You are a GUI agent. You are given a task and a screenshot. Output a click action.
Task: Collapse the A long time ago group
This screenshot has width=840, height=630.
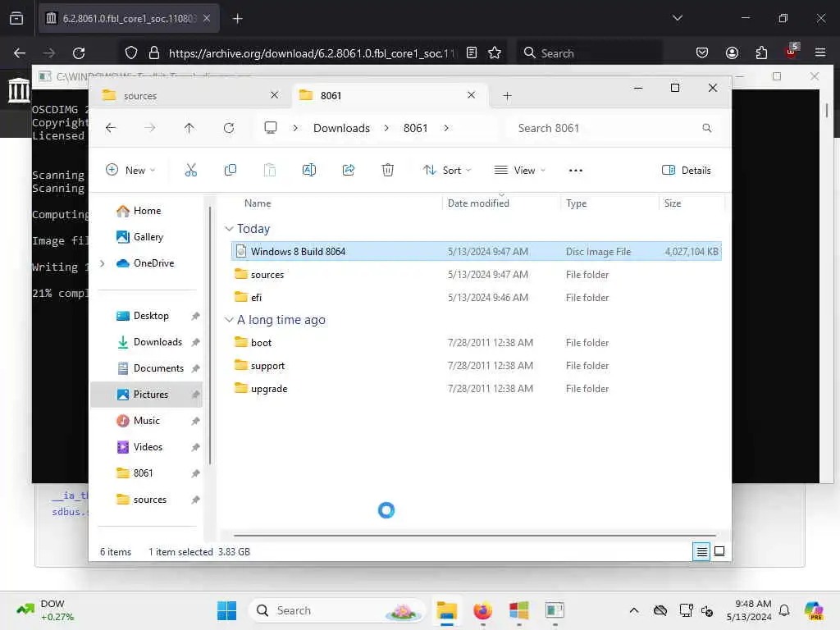coord(229,320)
